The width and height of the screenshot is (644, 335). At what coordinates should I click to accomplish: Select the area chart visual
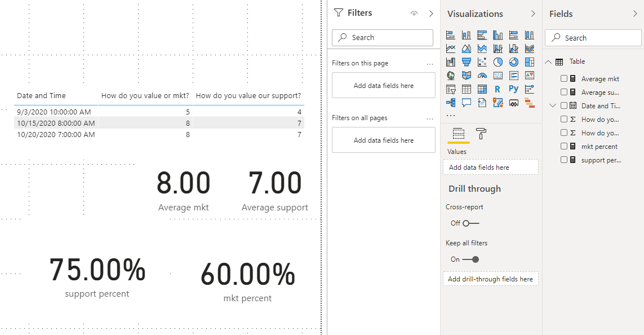click(466, 49)
